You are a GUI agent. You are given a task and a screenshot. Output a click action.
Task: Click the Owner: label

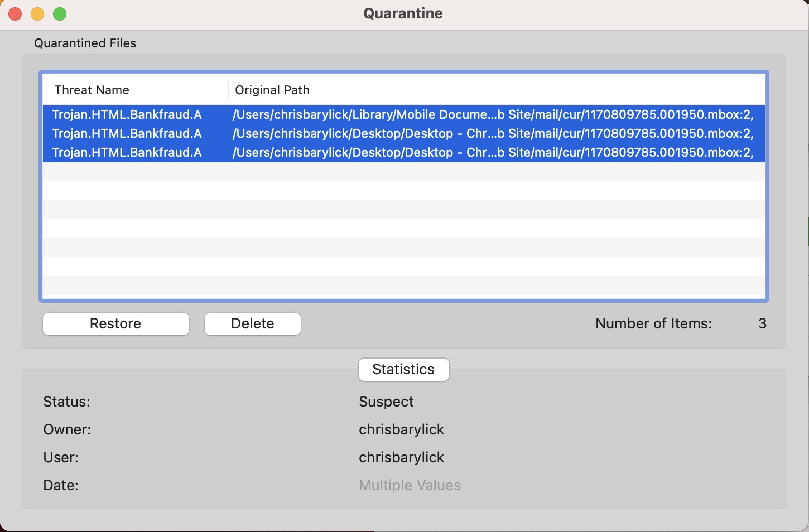coord(67,430)
